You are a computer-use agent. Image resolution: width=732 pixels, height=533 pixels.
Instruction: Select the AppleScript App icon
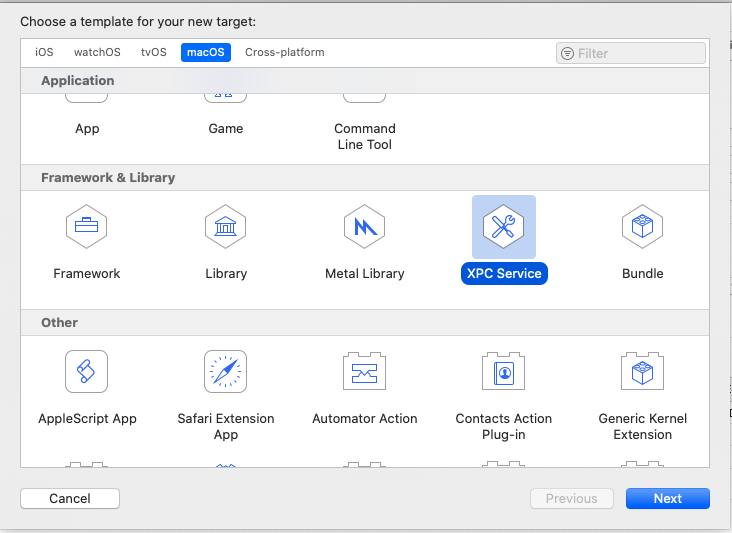pos(86,372)
